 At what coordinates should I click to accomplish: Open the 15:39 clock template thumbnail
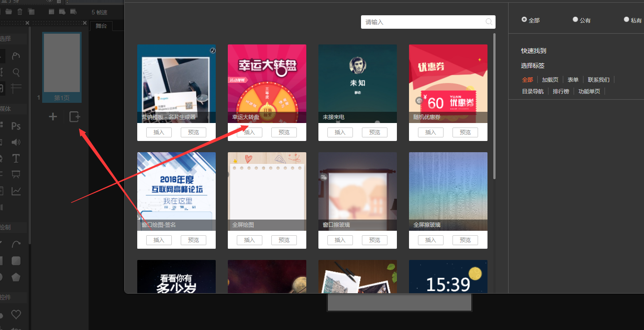coord(448,277)
